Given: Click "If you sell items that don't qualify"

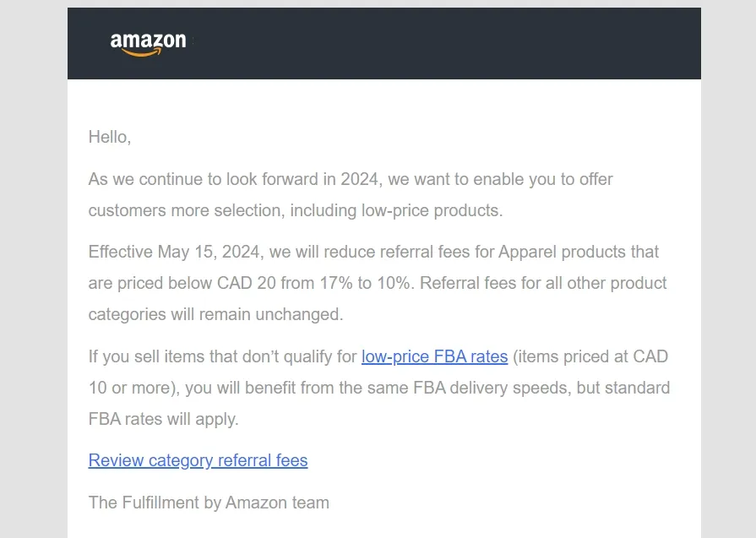Looking at the screenshot, I should point(222,356).
